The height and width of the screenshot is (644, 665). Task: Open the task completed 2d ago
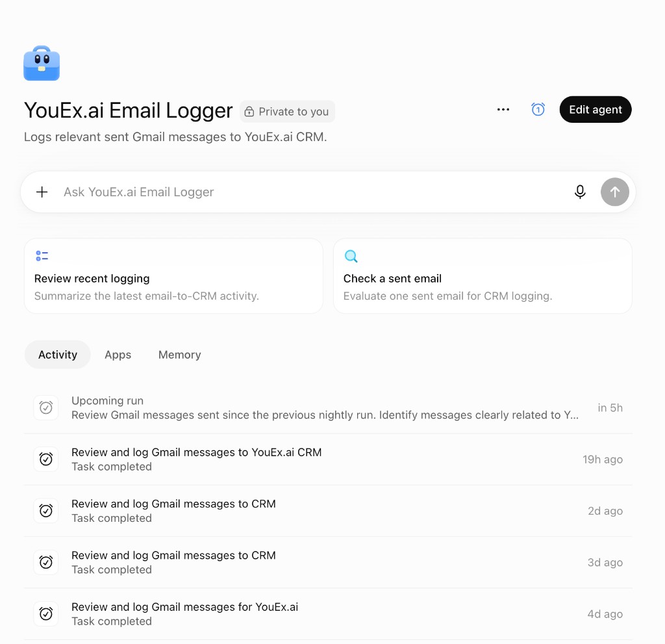point(328,511)
